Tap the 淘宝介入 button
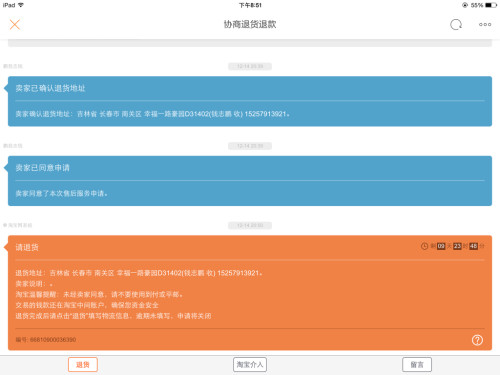Screen dimensions: 500x375 (250, 365)
